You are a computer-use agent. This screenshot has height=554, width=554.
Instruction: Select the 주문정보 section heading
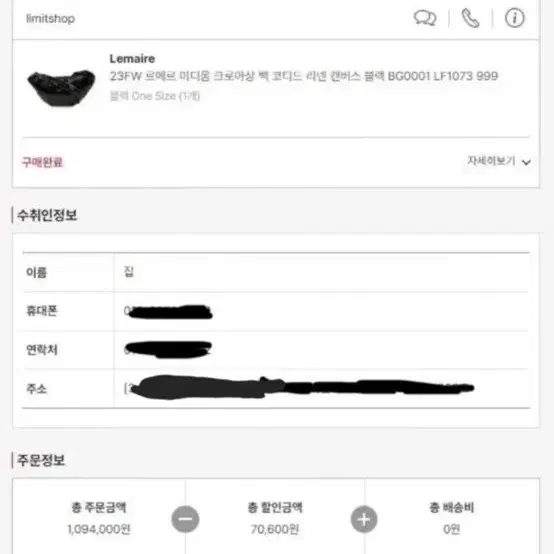[x=41, y=460]
